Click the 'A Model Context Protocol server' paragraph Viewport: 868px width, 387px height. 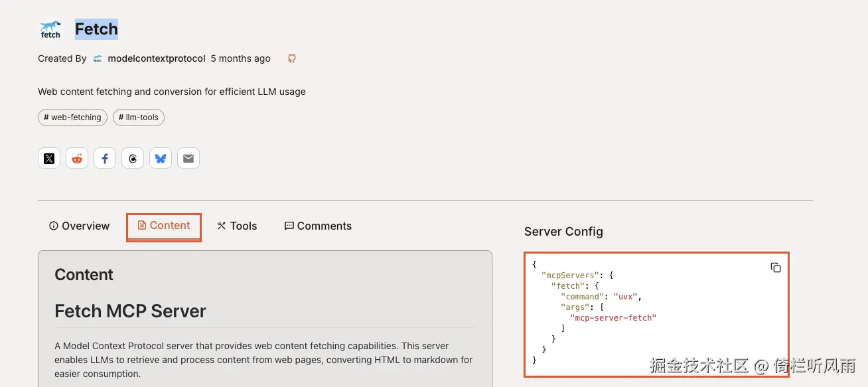(x=263, y=360)
